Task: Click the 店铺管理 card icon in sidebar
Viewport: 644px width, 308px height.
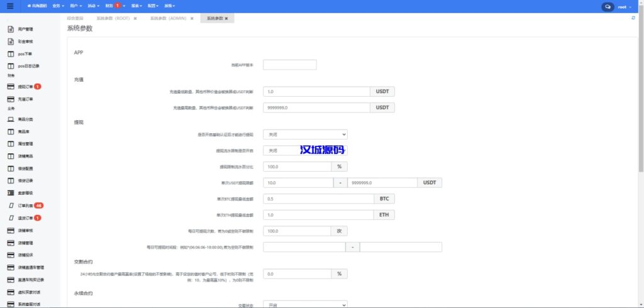Action: pos(11,243)
